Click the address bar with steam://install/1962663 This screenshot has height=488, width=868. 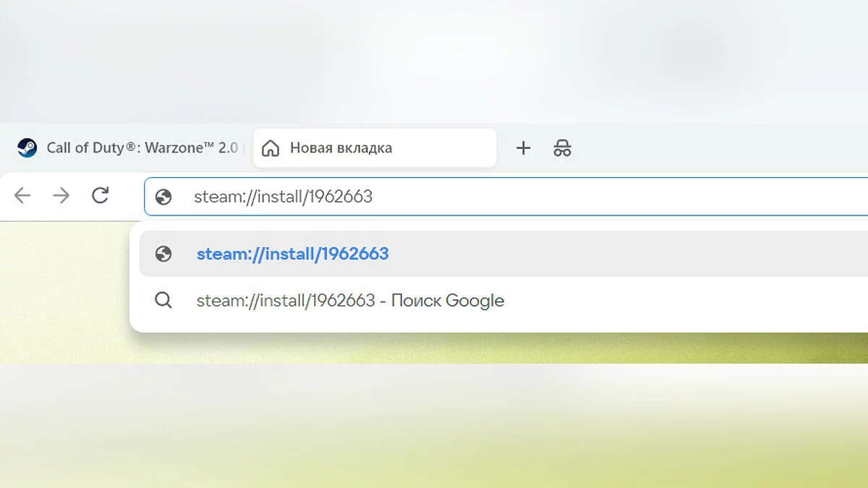pyautogui.click(x=506, y=197)
